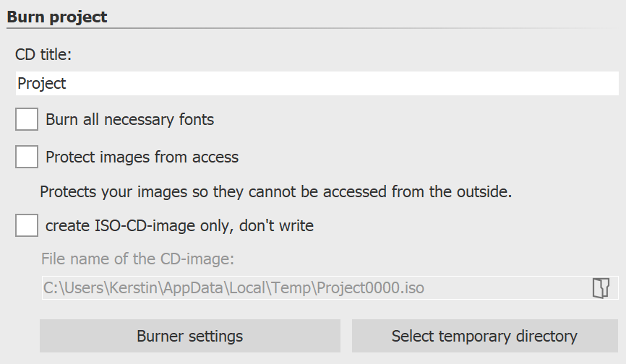This screenshot has height=364, width=626.
Task: Click "Project0000.iso" in the file path
Action: [x=372, y=288]
